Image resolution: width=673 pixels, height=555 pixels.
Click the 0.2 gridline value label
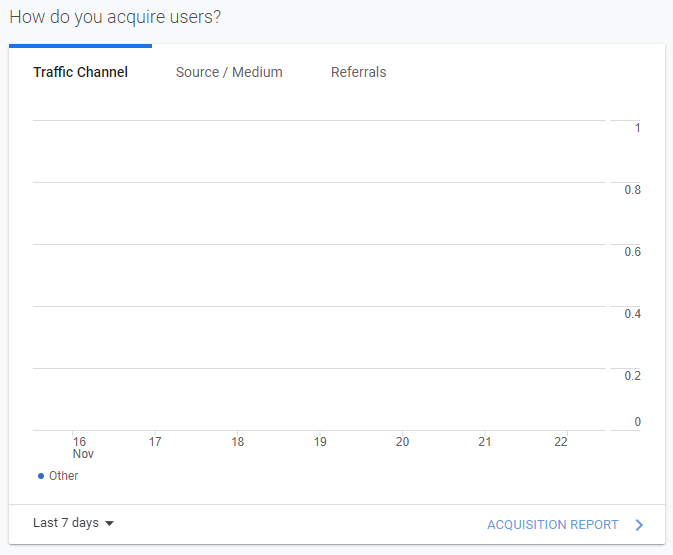(x=632, y=376)
